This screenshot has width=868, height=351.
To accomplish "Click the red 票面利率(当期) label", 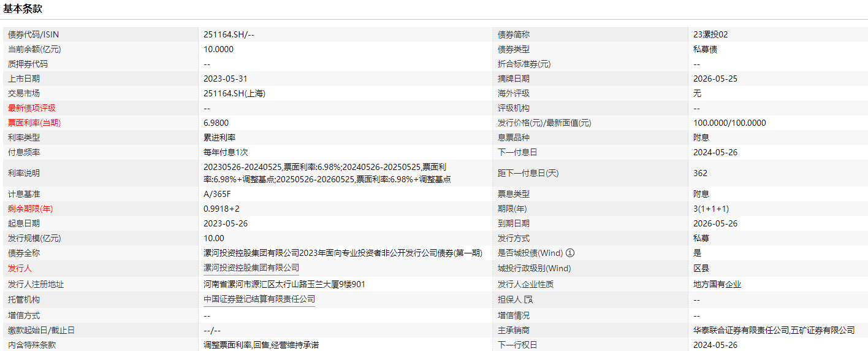I will (34, 123).
